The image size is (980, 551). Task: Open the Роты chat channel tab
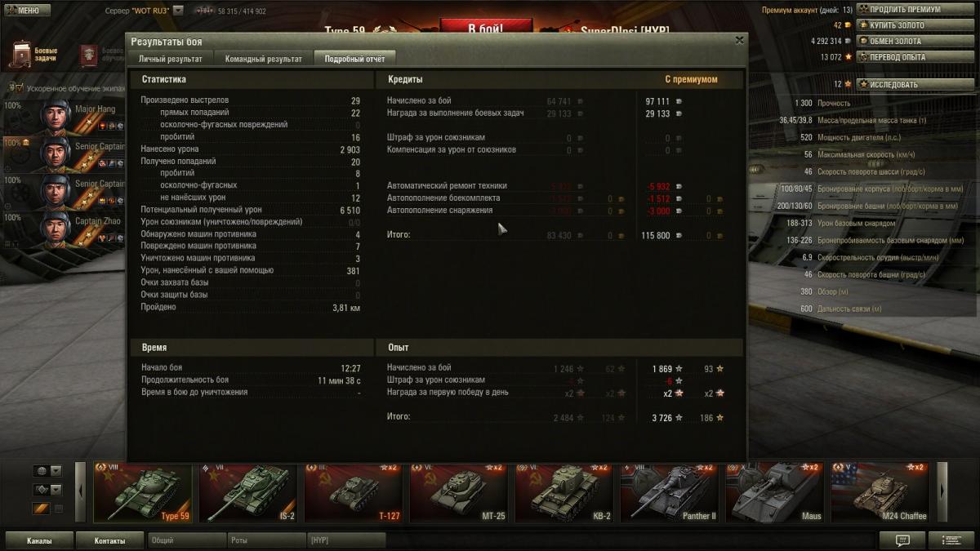pos(266,540)
